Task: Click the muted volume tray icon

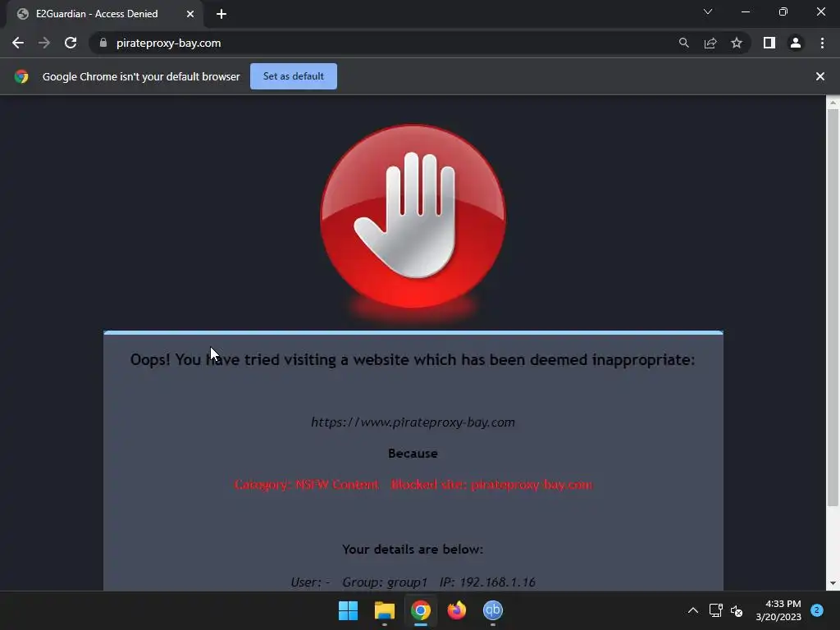Action: click(x=737, y=610)
